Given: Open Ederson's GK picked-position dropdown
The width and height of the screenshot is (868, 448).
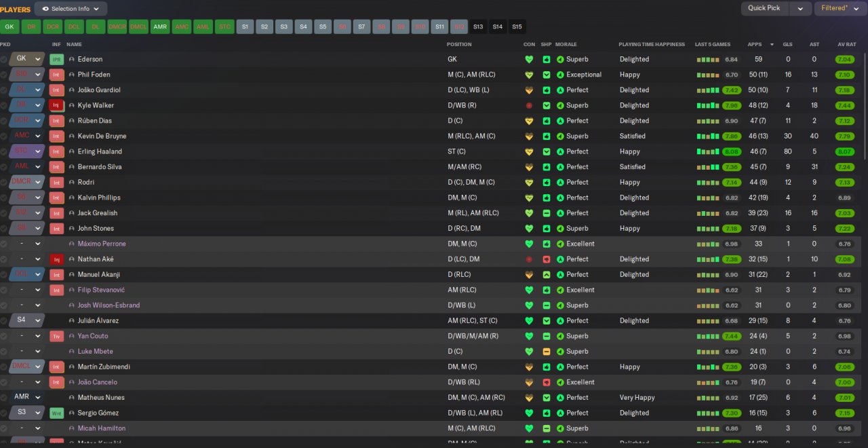Looking at the screenshot, I should pos(27,59).
